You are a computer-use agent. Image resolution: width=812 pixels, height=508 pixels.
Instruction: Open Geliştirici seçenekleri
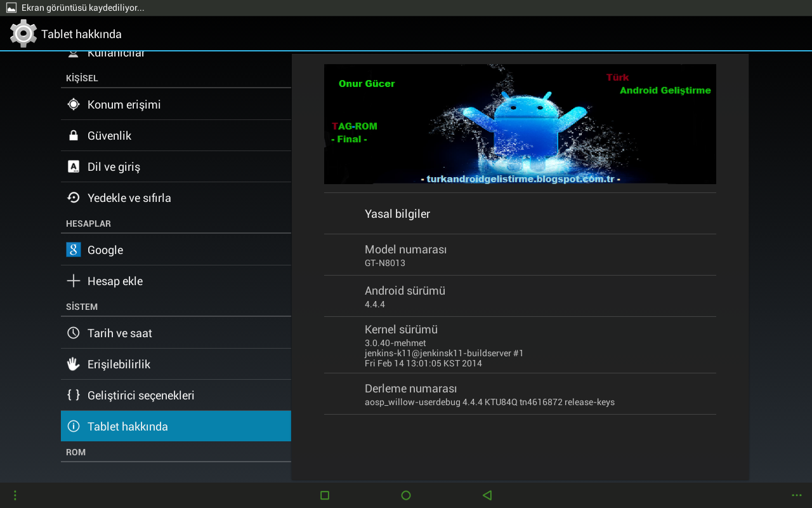coord(176,395)
